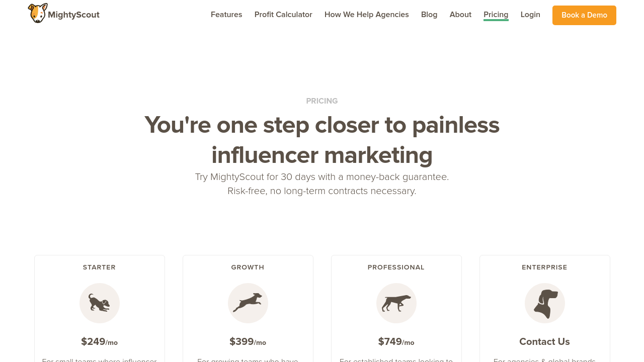Click the MightyScout brand name text
This screenshot has width=644, height=362.
pyautogui.click(x=73, y=15)
